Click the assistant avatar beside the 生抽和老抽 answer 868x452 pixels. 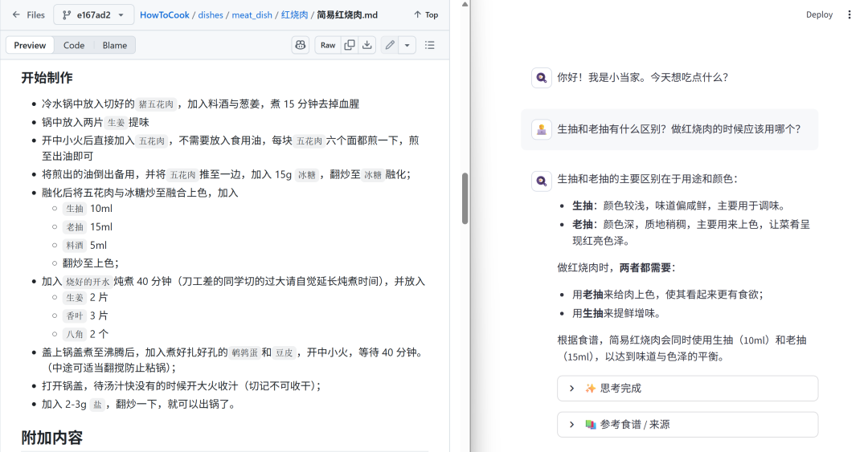coord(542,181)
